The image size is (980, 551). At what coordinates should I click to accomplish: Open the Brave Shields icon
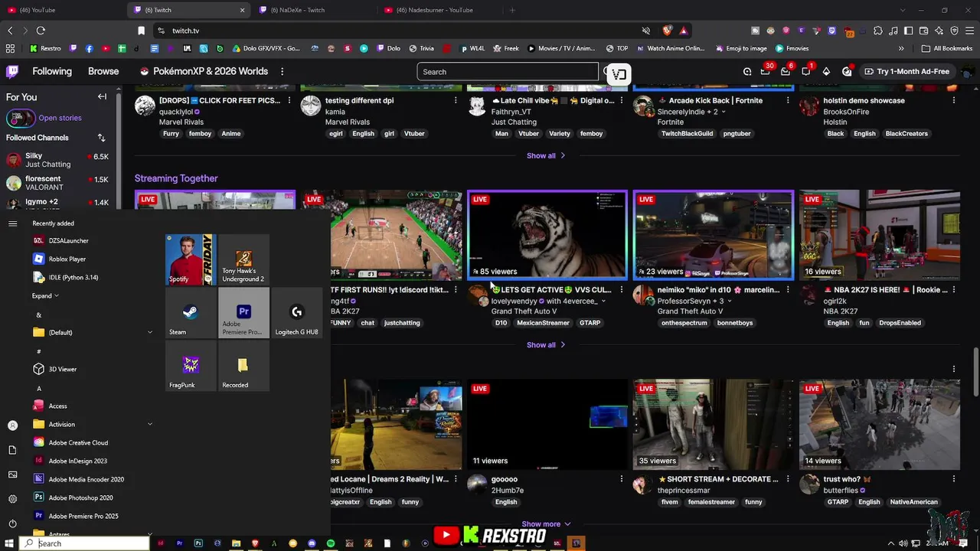[x=668, y=31]
